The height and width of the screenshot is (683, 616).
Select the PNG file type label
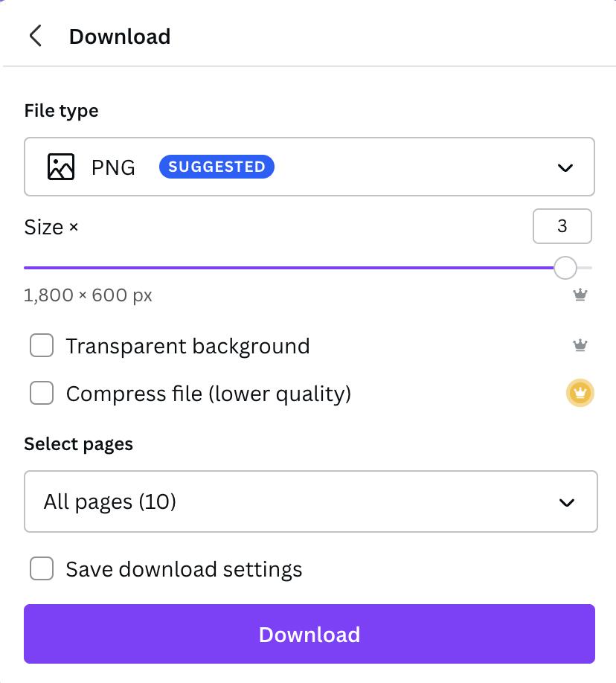[113, 167]
